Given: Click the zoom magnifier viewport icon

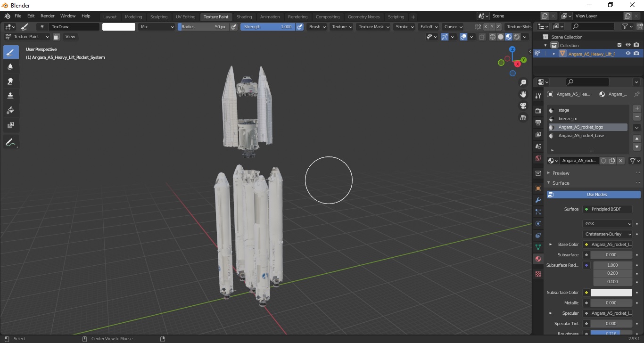Looking at the screenshot, I should click(x=523, y=82).
